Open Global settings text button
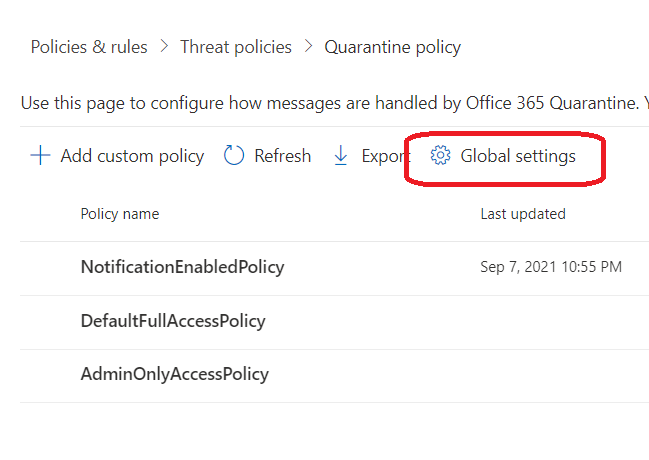 518,156
